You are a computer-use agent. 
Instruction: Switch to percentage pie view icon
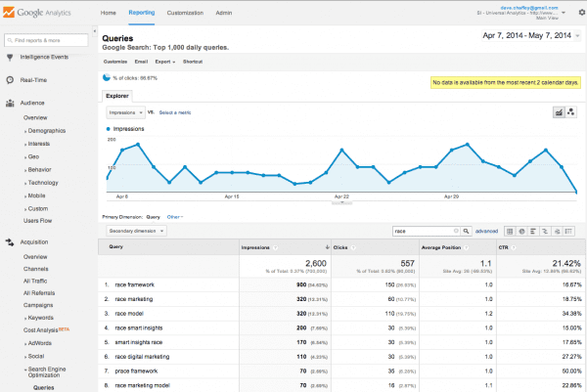(x=521, y=231)
